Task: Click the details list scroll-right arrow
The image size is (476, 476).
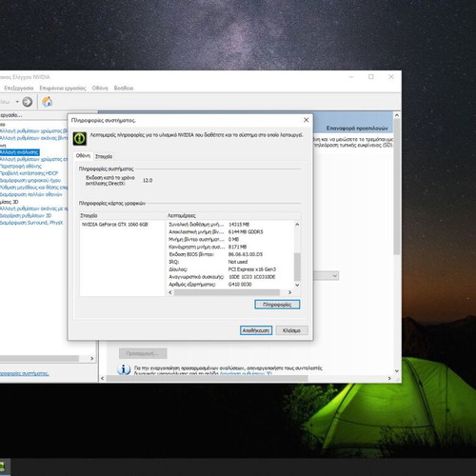Action: 289,292
